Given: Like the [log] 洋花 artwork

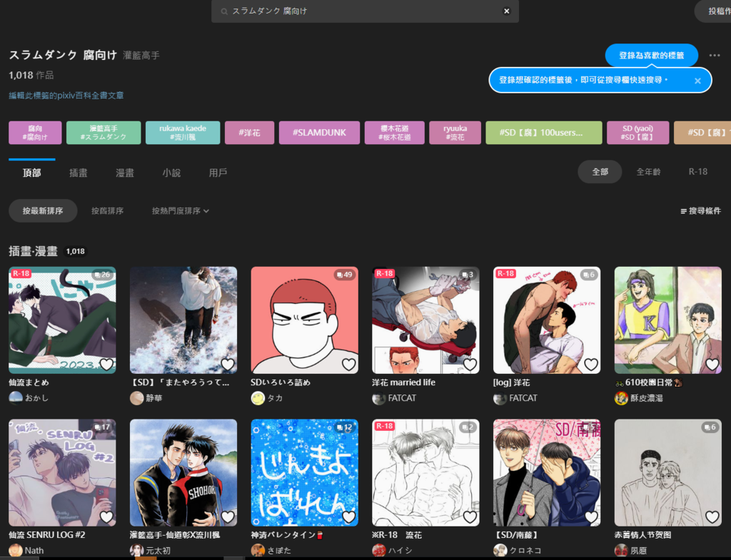Looking at the screenshot, I should pos(591,364).
